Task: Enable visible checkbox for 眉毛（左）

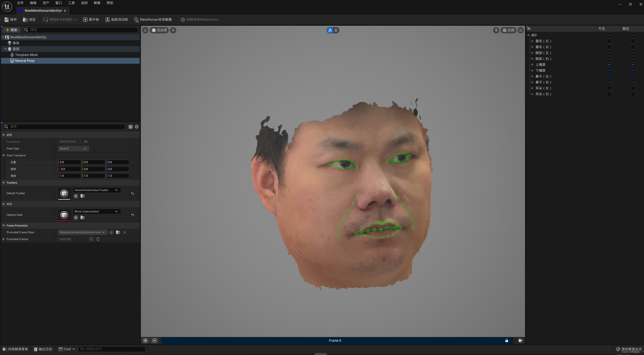Action: click(x=609, y=41)
